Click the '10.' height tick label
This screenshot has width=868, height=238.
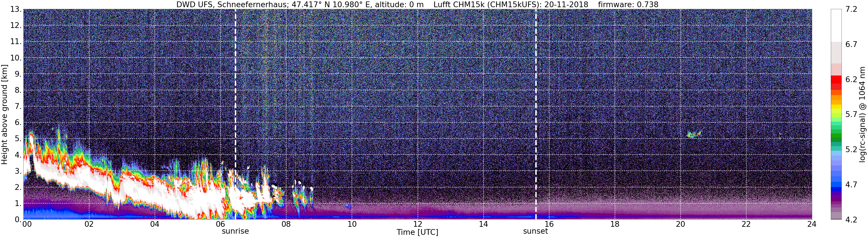[16, 58]
